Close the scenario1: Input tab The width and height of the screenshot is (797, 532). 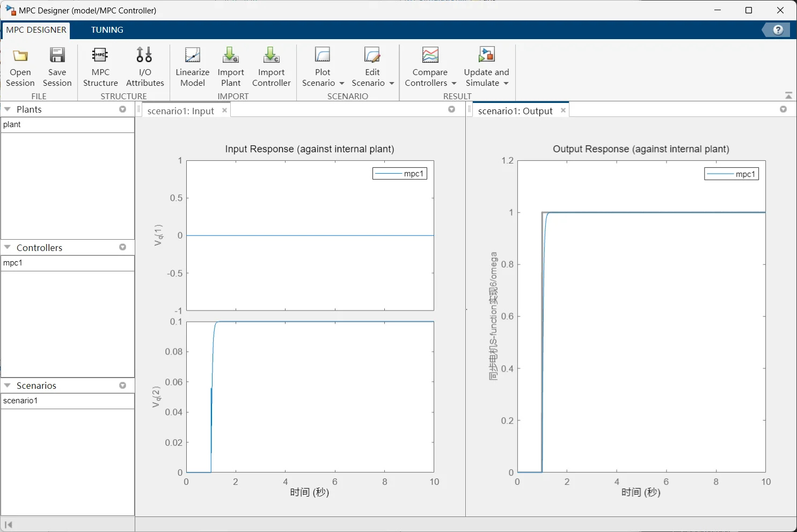(225, 110)
